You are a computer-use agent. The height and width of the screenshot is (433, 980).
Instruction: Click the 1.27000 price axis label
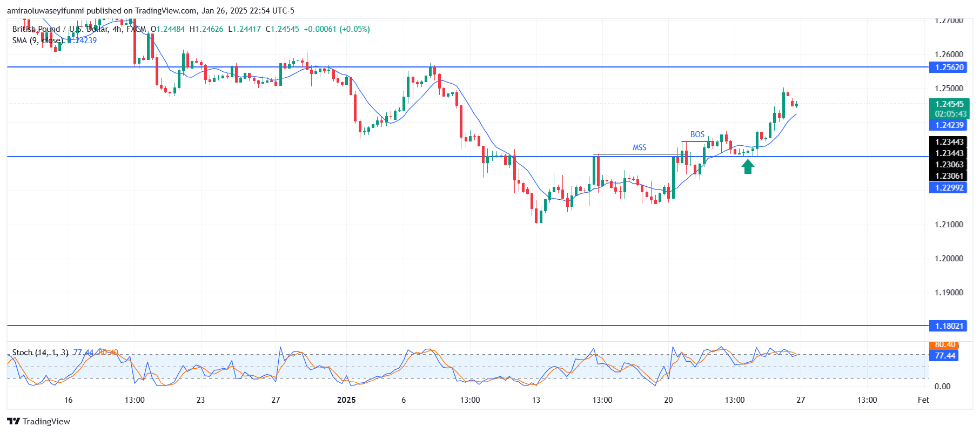pos(949,21)
